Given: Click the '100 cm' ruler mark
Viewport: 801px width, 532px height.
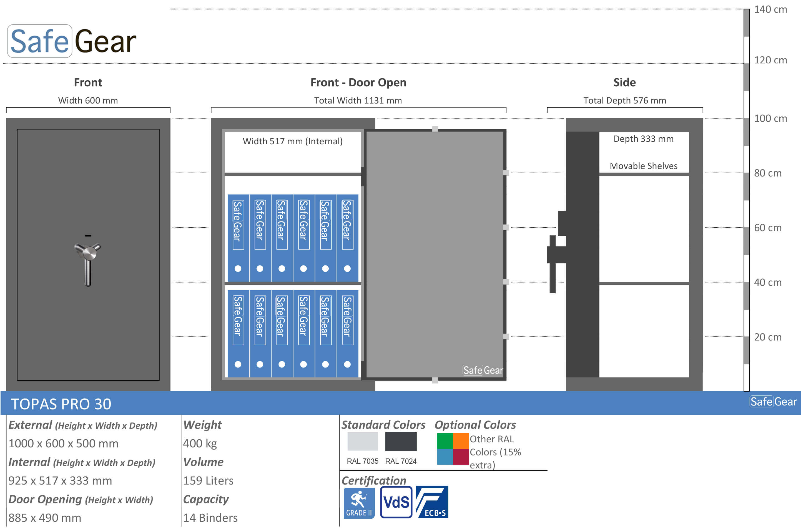Looking at the screenshot, I should pos(770,118).
